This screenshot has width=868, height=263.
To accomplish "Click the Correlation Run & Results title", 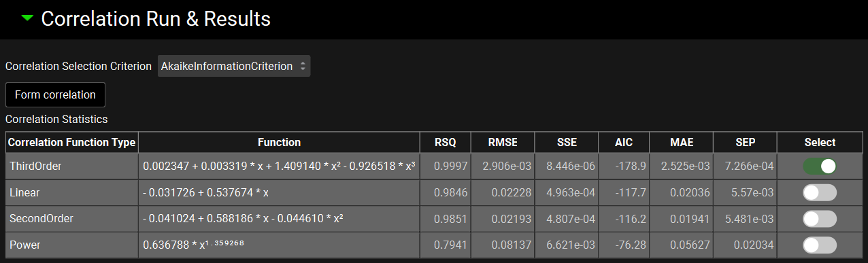I will pos(156,19).
